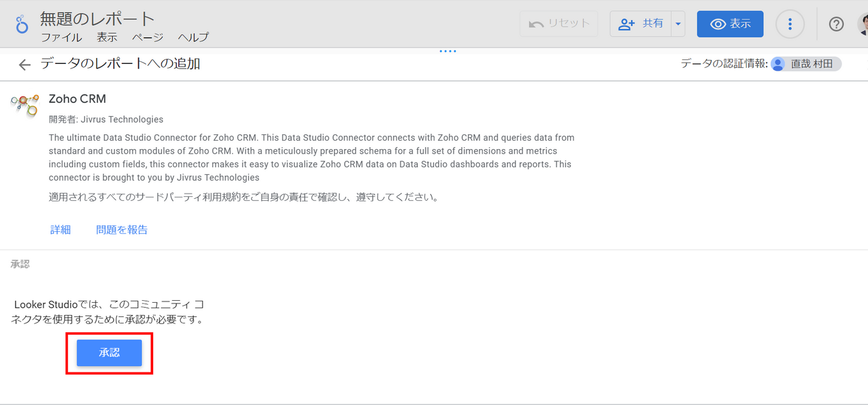Click the Zoho CRM connector title
This screenshot has width=868, height=406.
tap(77, 99)
